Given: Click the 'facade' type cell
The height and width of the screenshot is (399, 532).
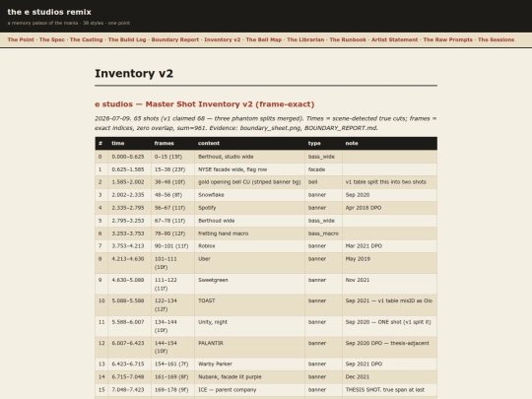Looking at the screenshot, I should pyautogui.click(x=323, y=169).
